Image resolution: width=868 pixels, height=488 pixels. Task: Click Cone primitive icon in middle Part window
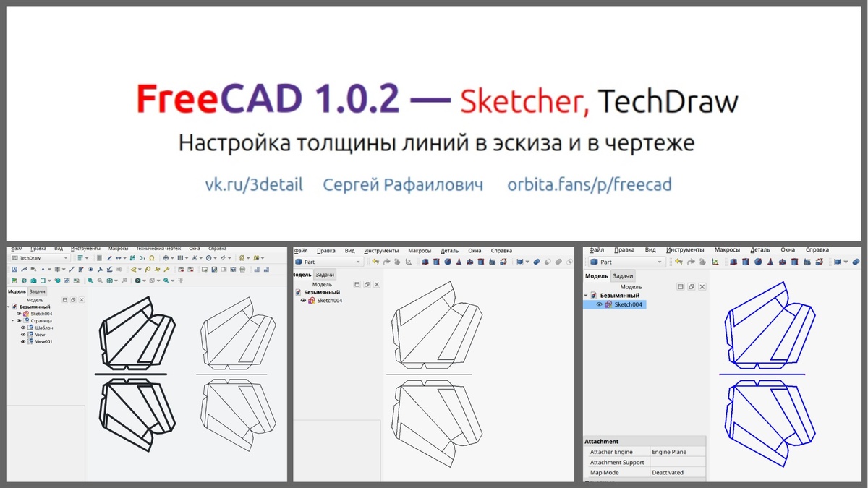pos(459,262)
